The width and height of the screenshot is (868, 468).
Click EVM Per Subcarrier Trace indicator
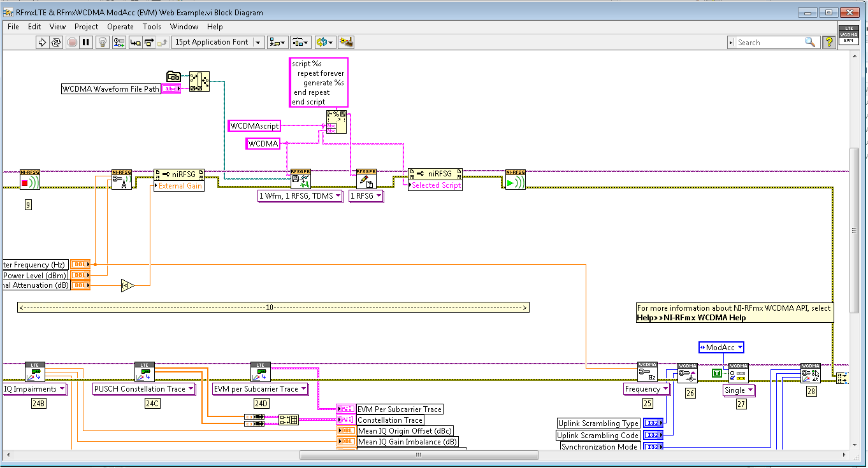(389, 409)
